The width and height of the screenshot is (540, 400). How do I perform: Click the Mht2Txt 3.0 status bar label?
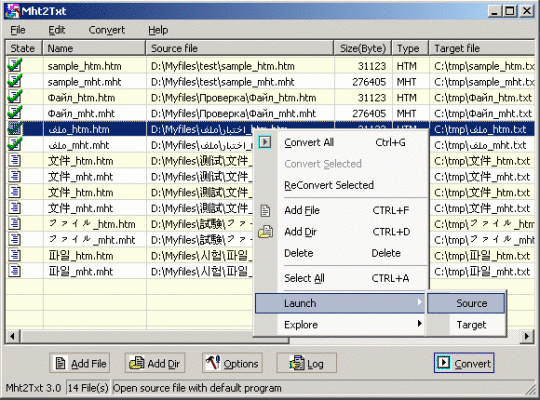click(x=33, y=388)
